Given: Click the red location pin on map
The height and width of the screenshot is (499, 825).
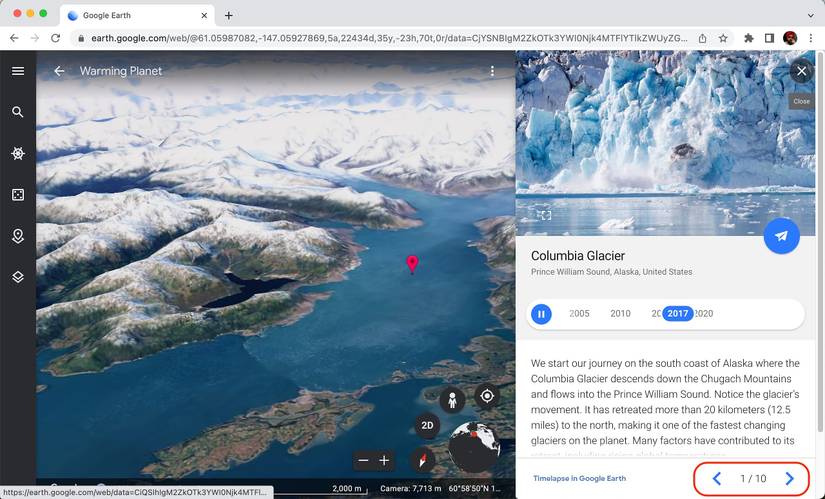Looking at the screenshot, I should (412, 264).
